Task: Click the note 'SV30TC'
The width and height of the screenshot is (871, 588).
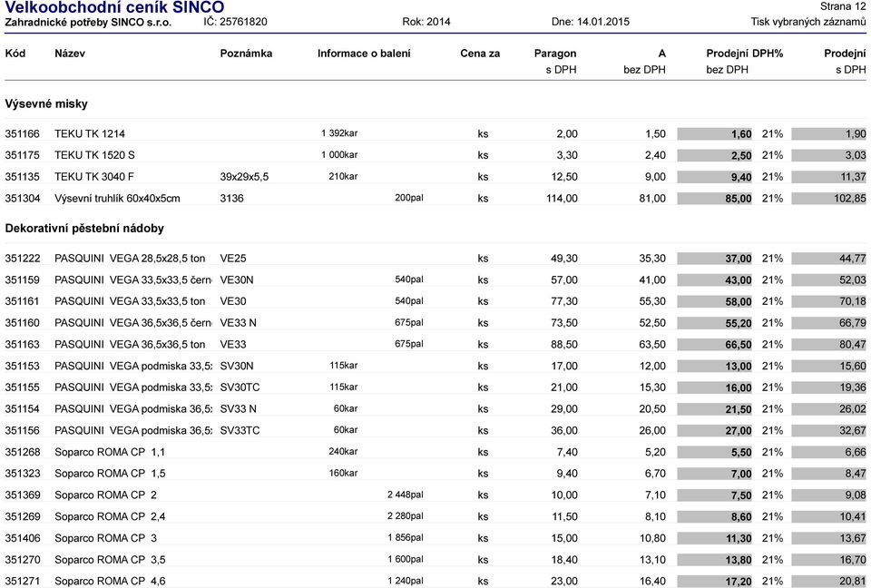Action: 240,387
